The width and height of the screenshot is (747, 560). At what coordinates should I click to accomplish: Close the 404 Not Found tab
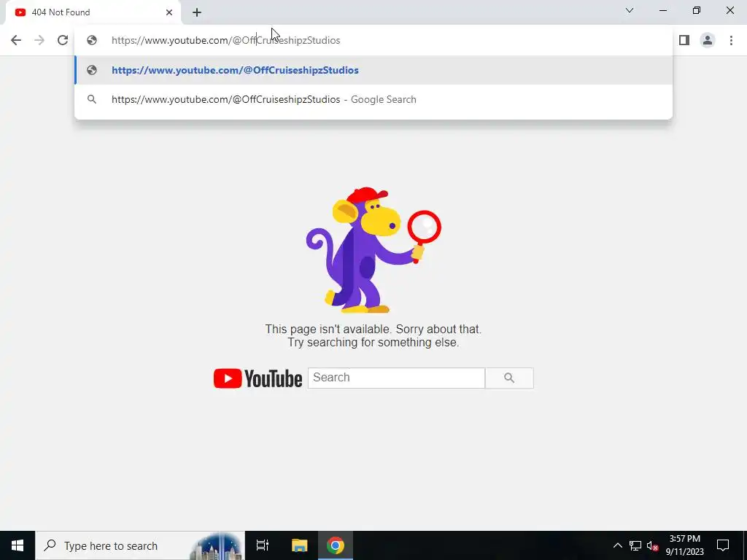[169, 12]
